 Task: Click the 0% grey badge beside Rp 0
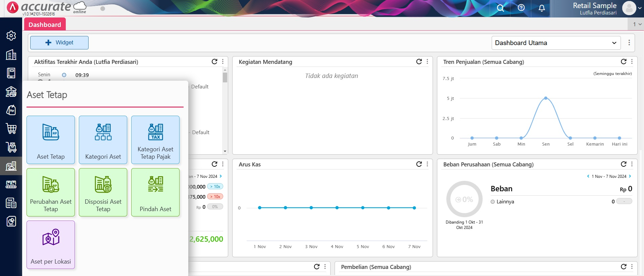[x=215, y=207]
